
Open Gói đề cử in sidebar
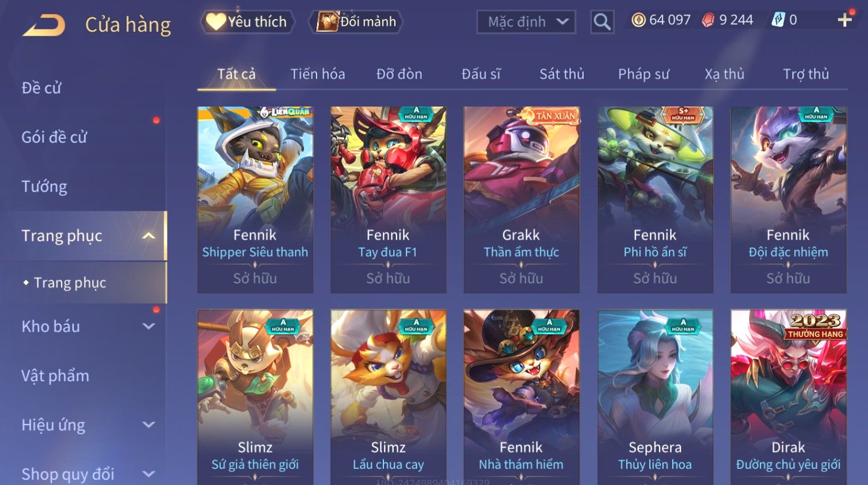[x=54, y=137]
